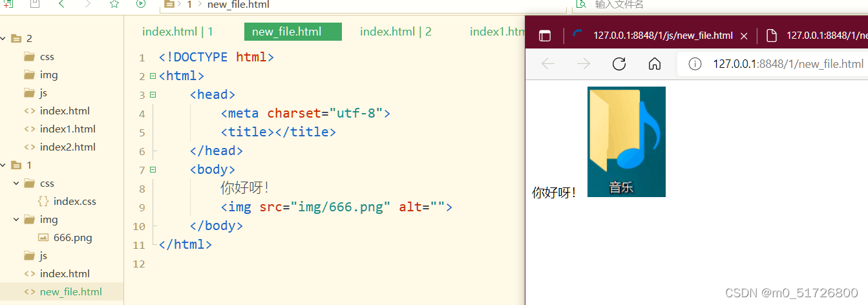868x305 pixels.
Task: Click line number 12 in the gutter
Action: coord(139,264)
